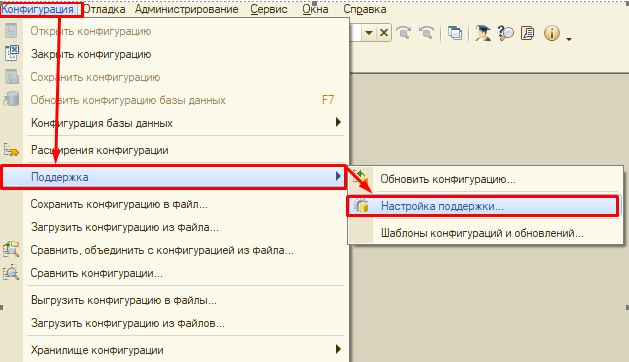Click the windows list toolbar icon

(x=455, y=33)
